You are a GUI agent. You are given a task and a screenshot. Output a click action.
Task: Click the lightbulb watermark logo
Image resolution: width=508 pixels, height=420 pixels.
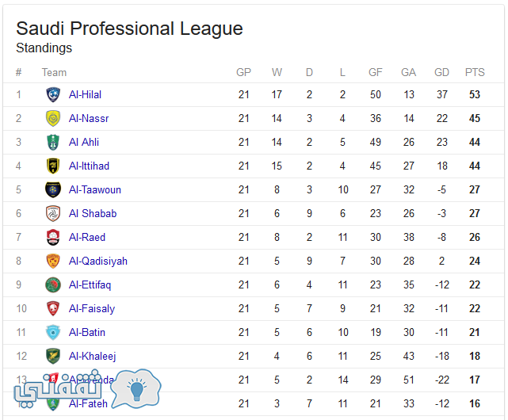pyautogui.click(x=136, y=388)
